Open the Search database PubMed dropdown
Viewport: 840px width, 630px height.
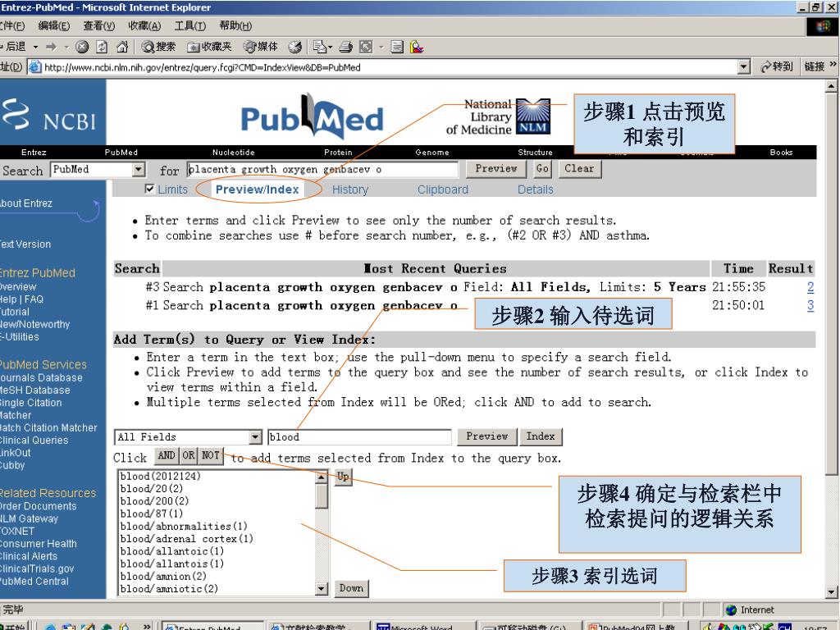(139, 170)
